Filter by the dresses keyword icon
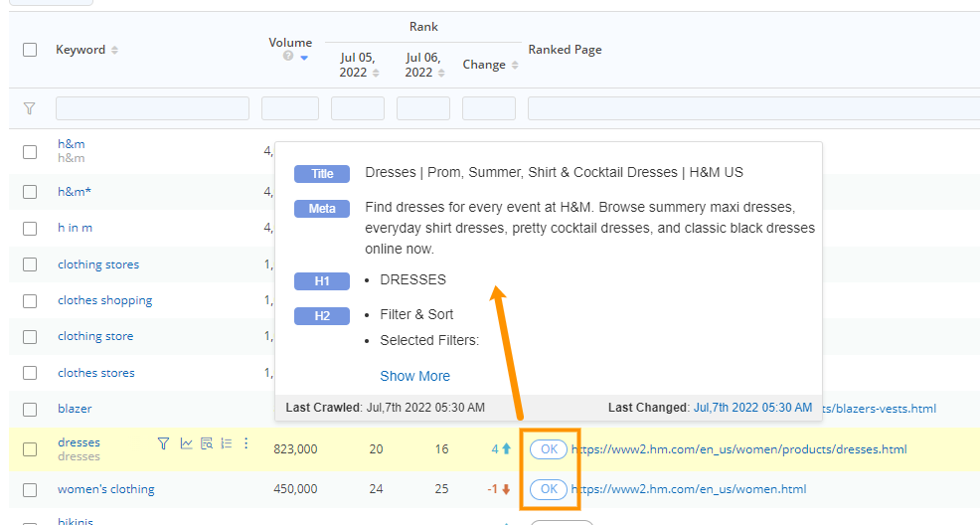 (163, 443)
